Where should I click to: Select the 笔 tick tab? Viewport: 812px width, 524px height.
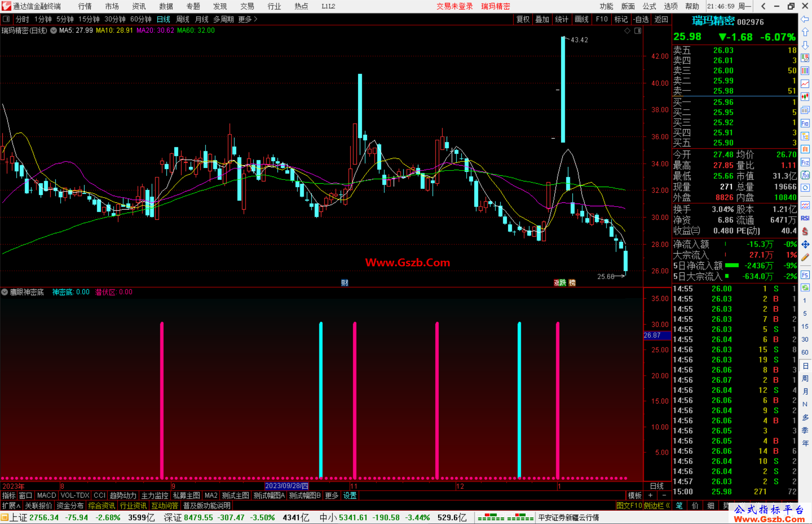(679, 506)
